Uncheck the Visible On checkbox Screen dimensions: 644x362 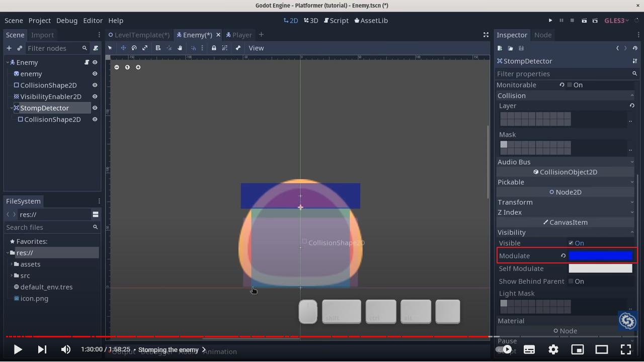[x=571, y=243]
